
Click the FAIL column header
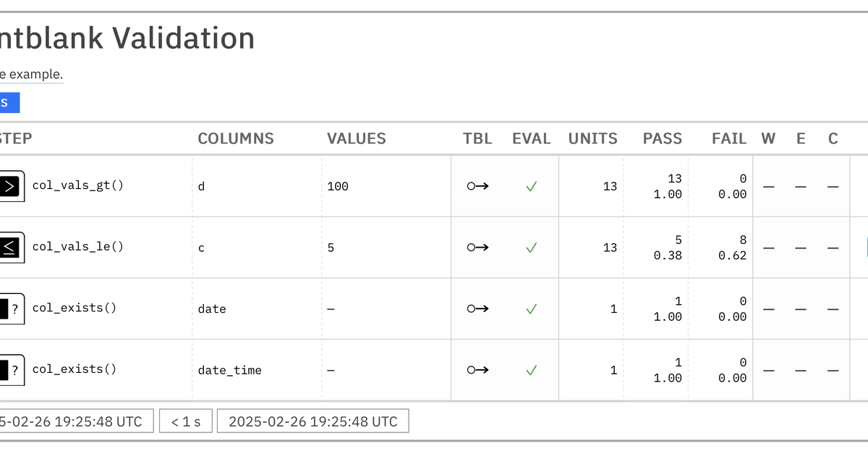pyautogui.click(x=729, y=138)
